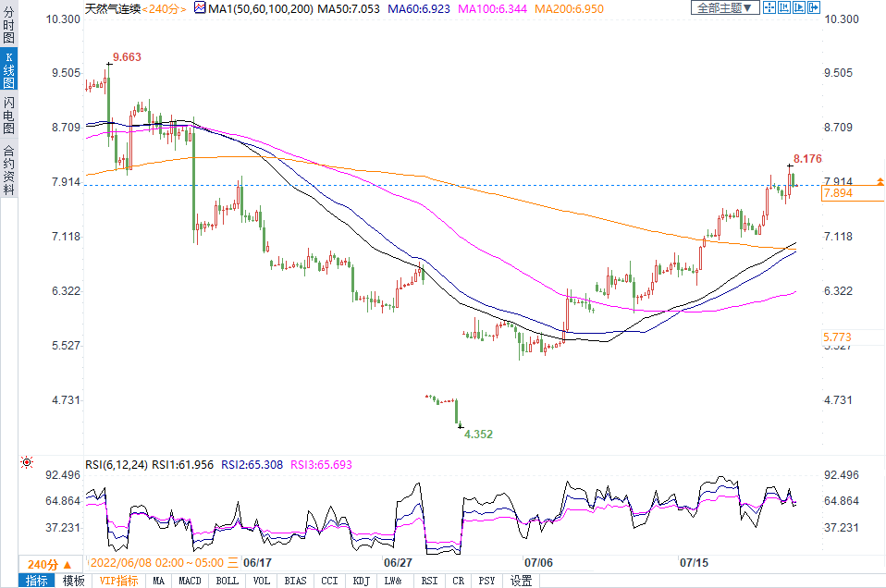Click the first icon in the top-right toolbar

point(768,7)
